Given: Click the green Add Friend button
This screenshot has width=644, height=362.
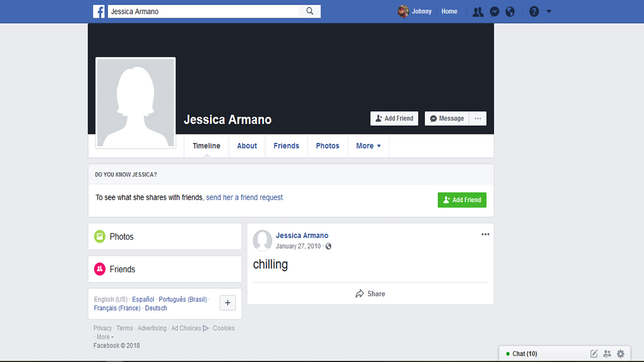Looking at the screenshot, I should tap(462, 200).
